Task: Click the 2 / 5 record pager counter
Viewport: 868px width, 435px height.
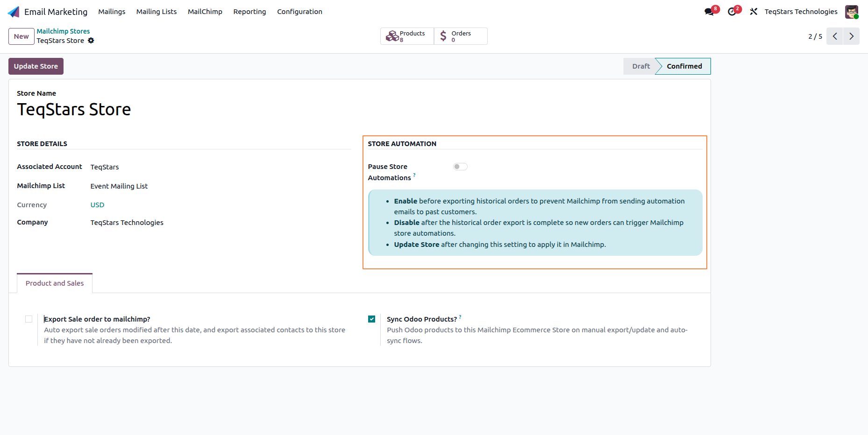Action: (815, 36)
